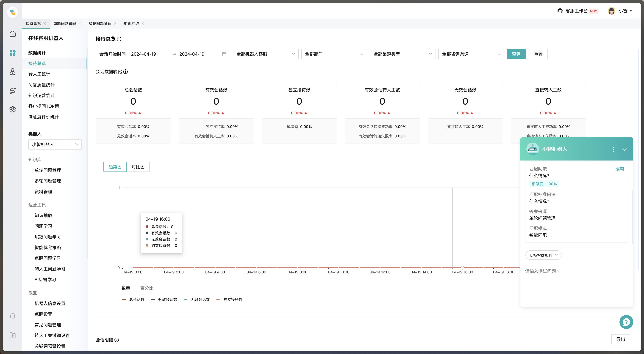Screen dimensions: 644x354
Task: Toggle 总会话数 legend series
Action: point(133,299)
